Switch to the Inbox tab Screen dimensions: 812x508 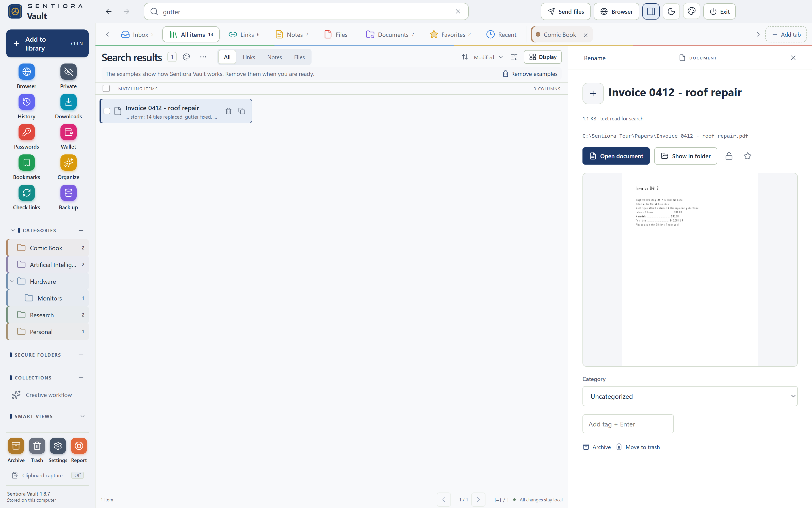point(138,35)
